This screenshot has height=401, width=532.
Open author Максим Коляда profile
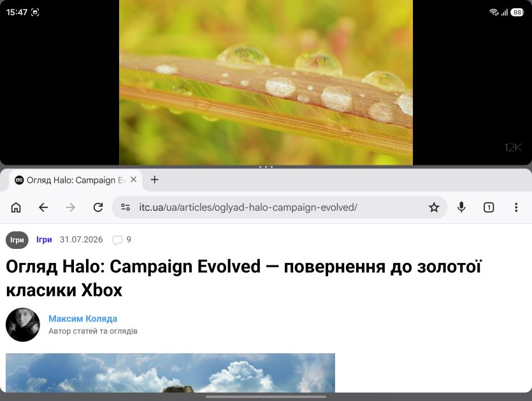pyautogui.click(x=83, y=319)
